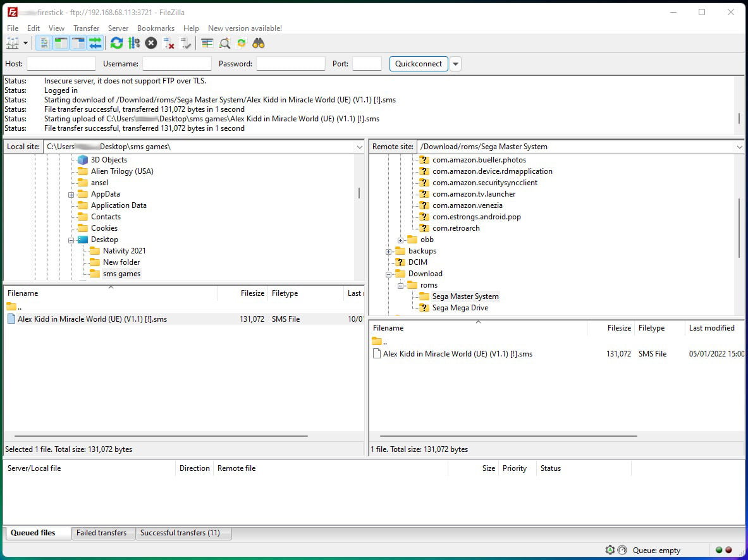748x560 pixels.
Task: Refresh the file and folder lists
Action: point(116,44)
